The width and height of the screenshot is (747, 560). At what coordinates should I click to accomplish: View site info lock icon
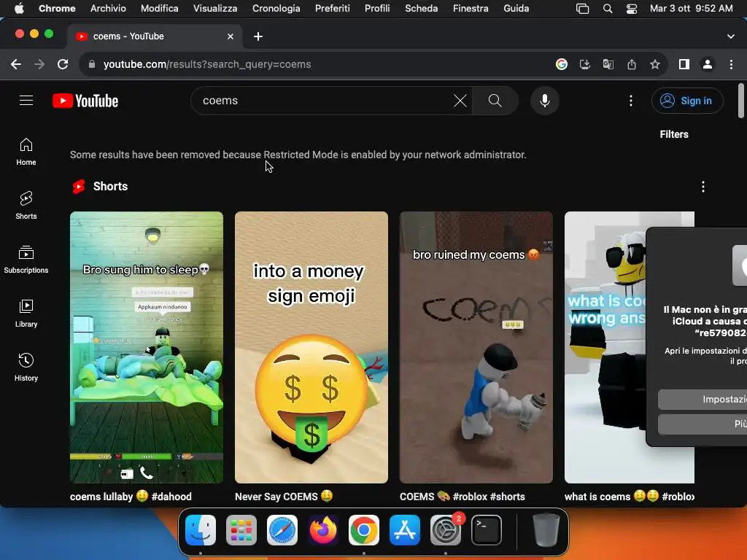[x=92, y=64]
